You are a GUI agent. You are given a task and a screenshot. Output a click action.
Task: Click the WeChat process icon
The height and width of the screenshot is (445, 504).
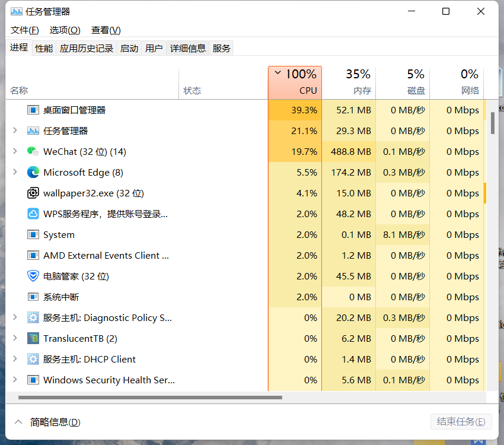coord(33,151)
